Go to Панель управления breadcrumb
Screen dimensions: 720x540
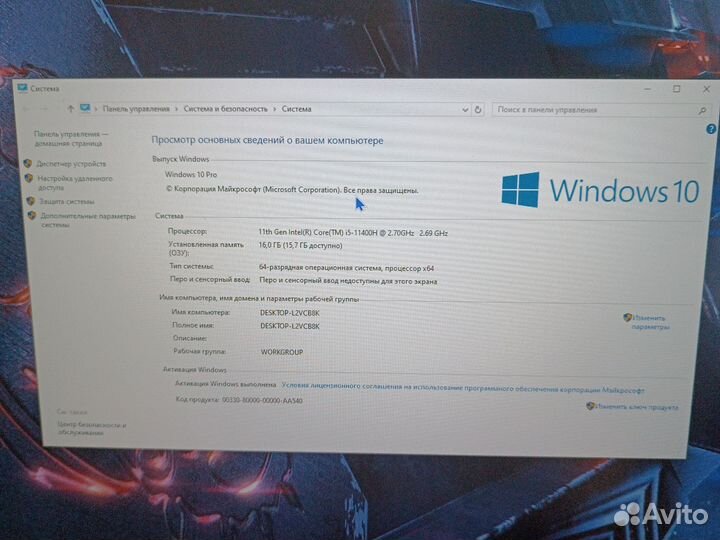click(x=137, y=108)
